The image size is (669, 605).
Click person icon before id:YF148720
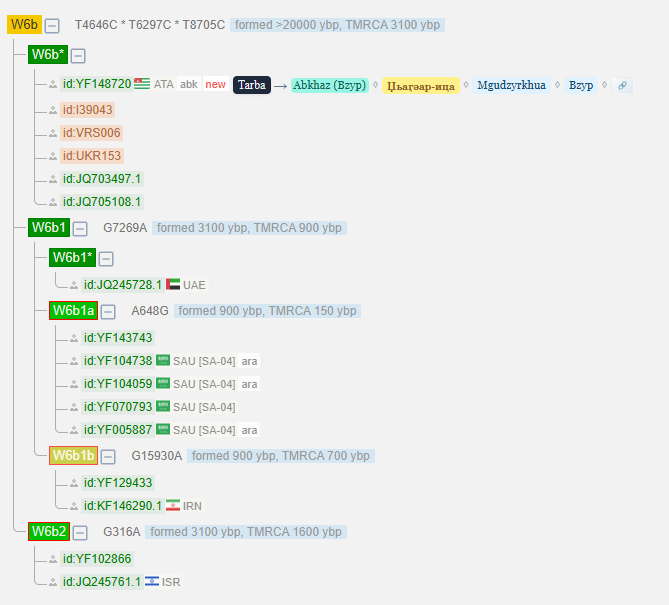(53, 84)
